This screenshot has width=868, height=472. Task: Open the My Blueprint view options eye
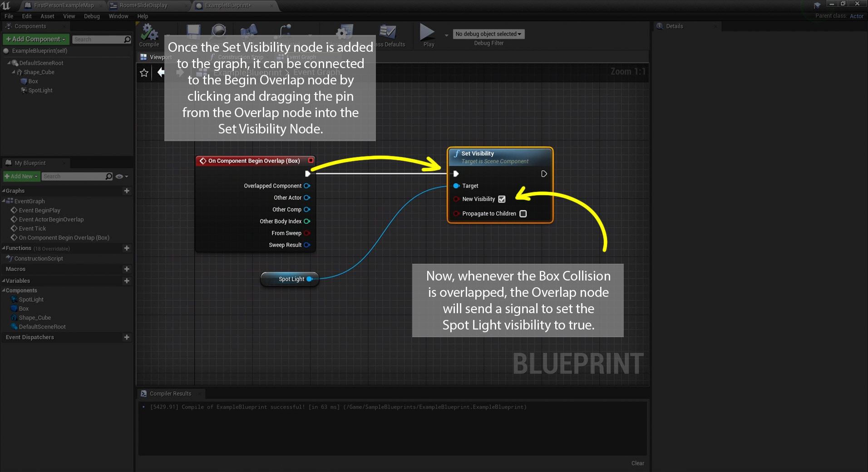121,176
